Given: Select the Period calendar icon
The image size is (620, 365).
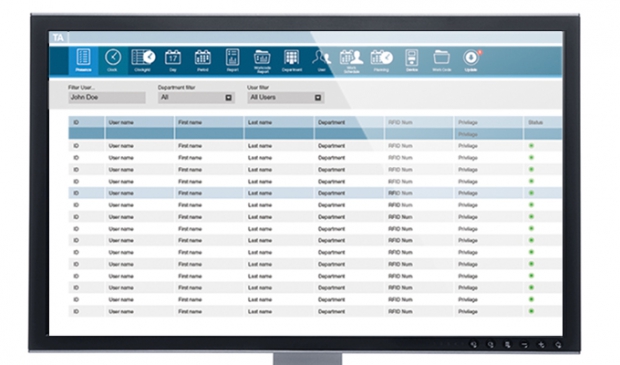Looking at the screenshot, I should [x=202, y=60].
